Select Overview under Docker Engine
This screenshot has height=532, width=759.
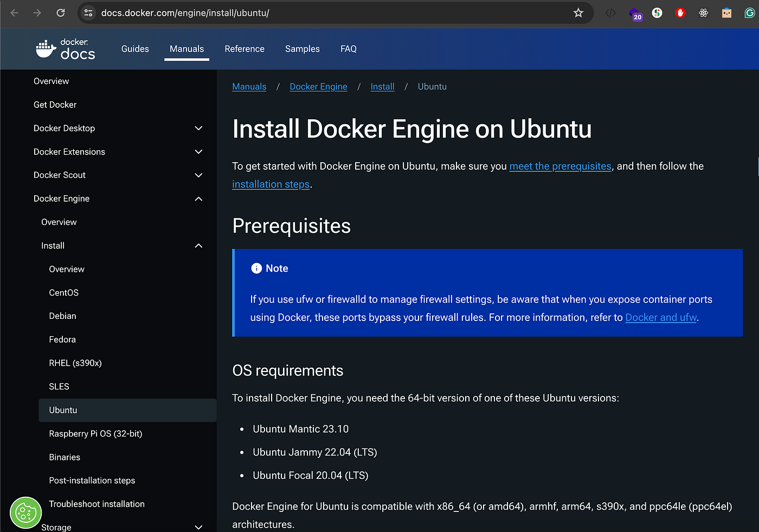click(59, 222)
